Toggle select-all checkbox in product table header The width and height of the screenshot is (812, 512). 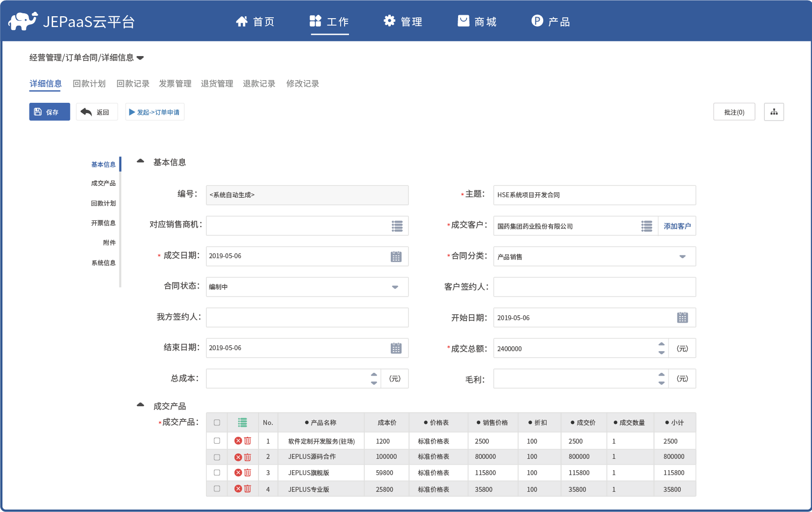pyautogui.click(x=217, y=422)
